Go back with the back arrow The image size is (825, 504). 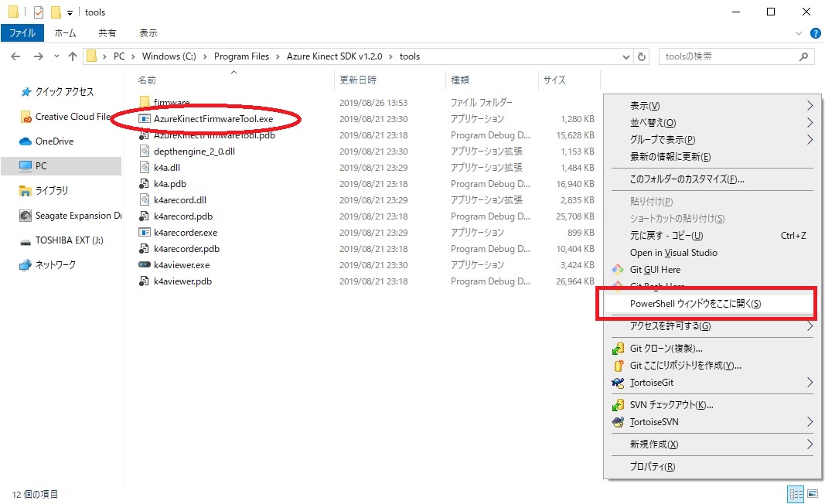[x=15, y=56]
